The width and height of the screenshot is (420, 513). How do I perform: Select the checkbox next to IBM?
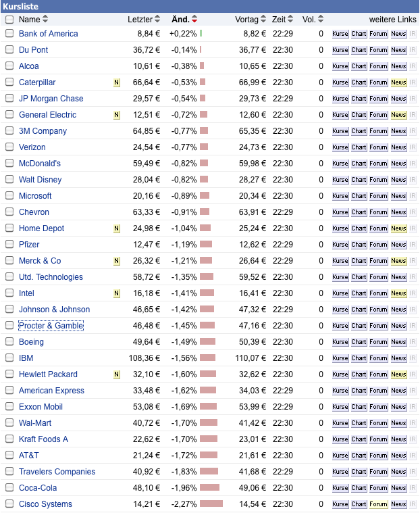tap(9, 358)
